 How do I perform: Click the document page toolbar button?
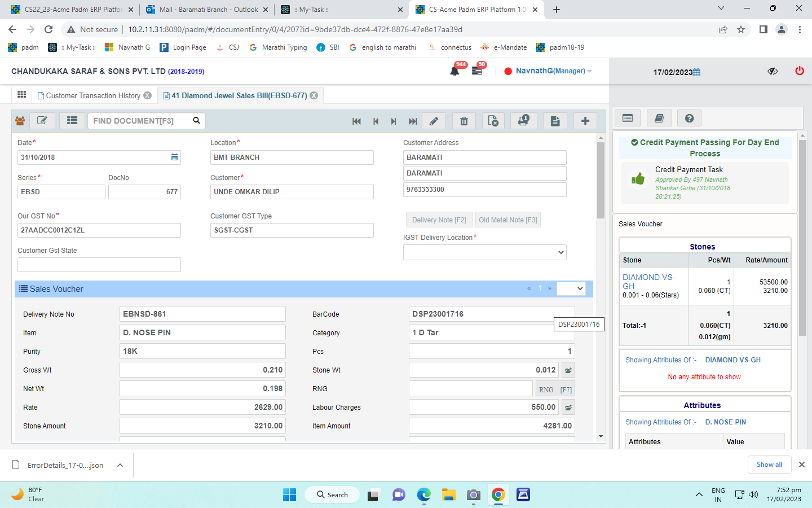(555, 121)
